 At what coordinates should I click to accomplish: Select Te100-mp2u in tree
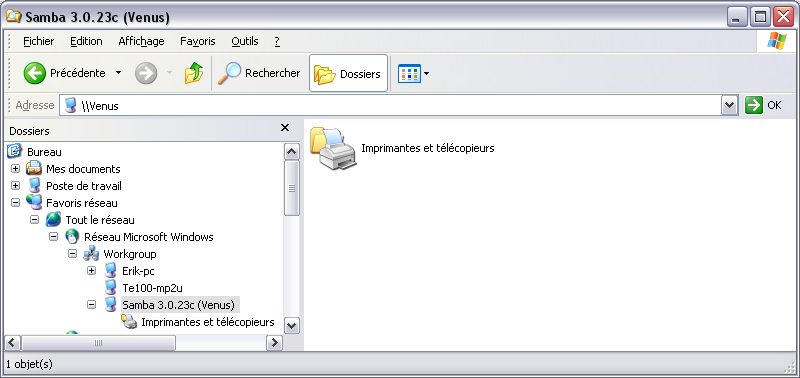tap(153, 288)
